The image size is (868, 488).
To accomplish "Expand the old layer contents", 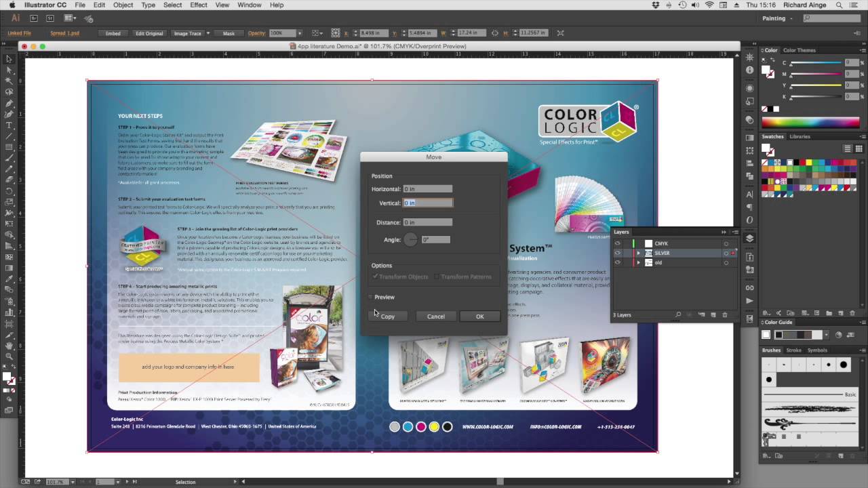I will coord(638,262).
